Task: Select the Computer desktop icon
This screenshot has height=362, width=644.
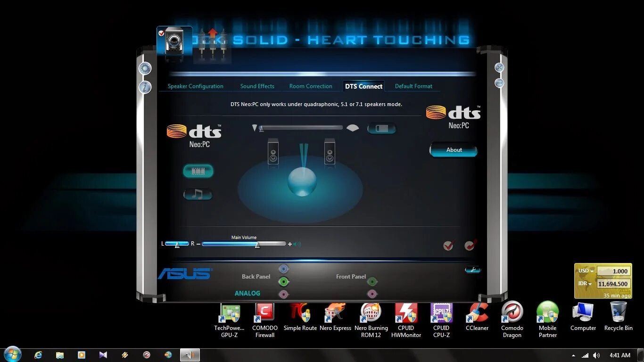Action: (583, 317)
